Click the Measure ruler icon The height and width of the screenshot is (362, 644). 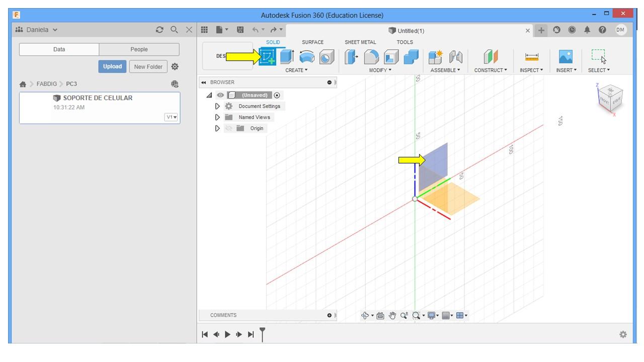pos(531,57)
